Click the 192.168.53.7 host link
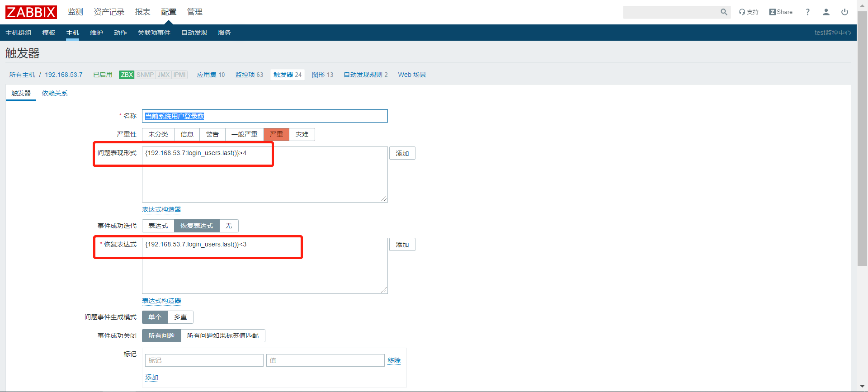The width and height of the screenshot is (868, 392). click(64, 75)
